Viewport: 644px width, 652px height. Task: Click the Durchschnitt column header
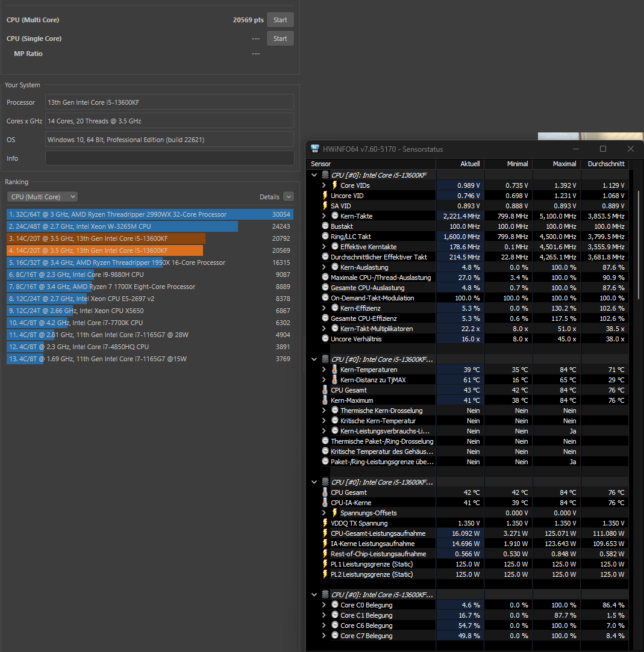(x=605, y=164)
